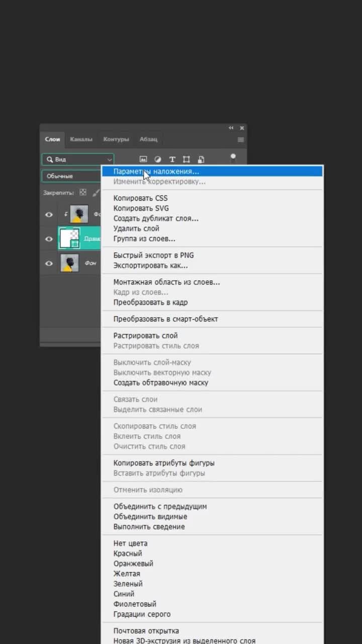Click lock transparent pixels icon
Viewport: 362px width, 644px height.
coord(83,193)
